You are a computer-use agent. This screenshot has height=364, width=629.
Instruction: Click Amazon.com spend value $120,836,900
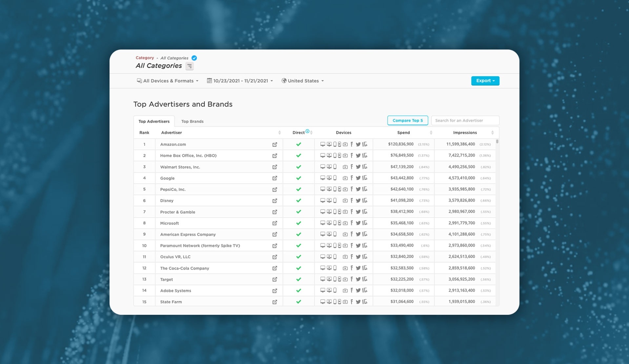400,144
